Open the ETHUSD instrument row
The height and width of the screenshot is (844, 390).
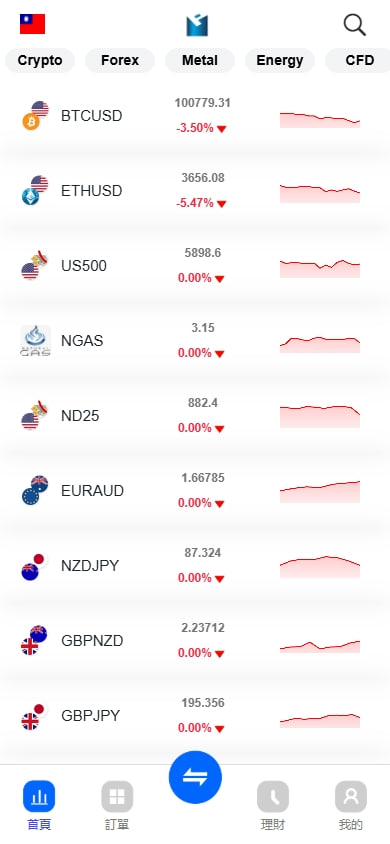tap(195, 191)
